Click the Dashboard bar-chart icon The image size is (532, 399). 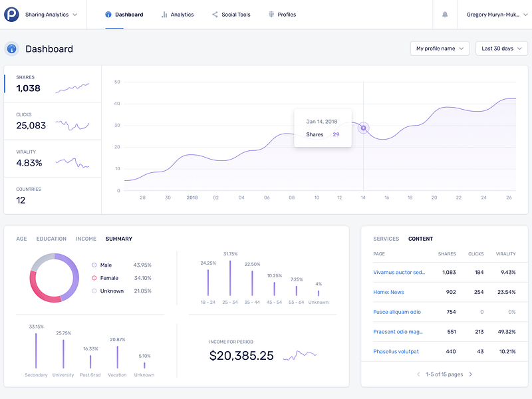108,14
